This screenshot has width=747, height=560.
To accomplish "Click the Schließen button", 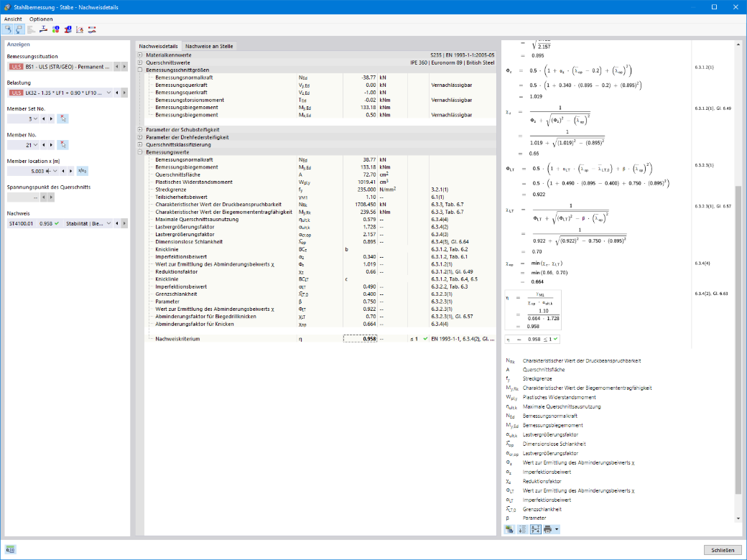I will coord(723,550).
